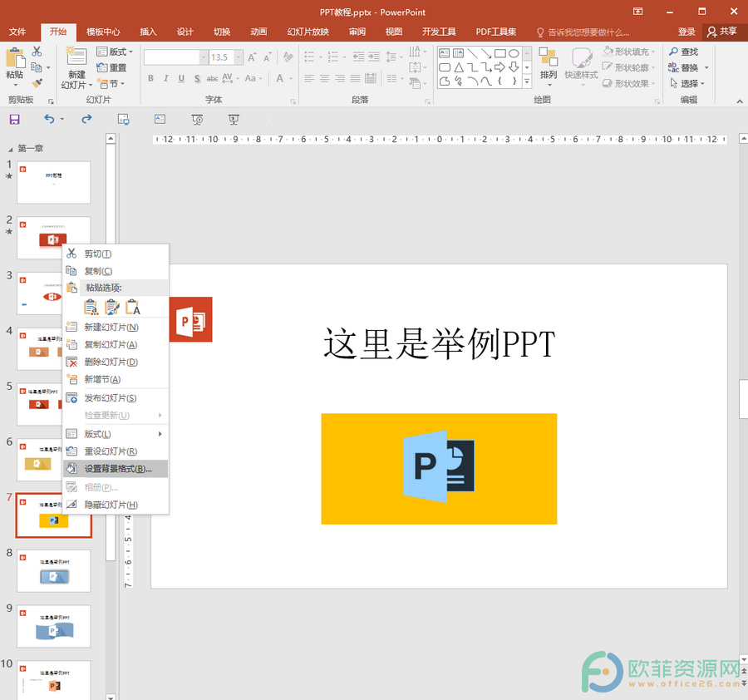Click the Quick Styles icon
This screenshot has height=700, width=748.
582,57
